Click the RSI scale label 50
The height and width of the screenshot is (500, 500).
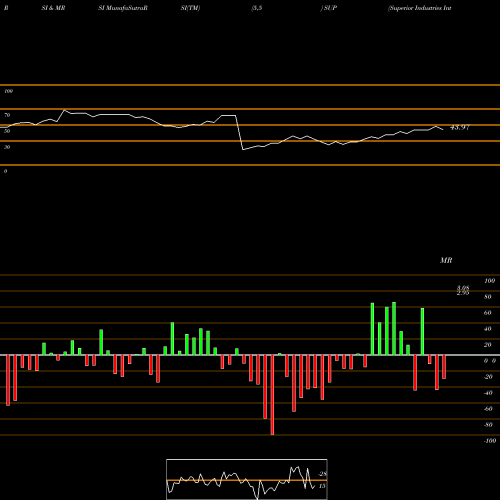tap(7, 131)
